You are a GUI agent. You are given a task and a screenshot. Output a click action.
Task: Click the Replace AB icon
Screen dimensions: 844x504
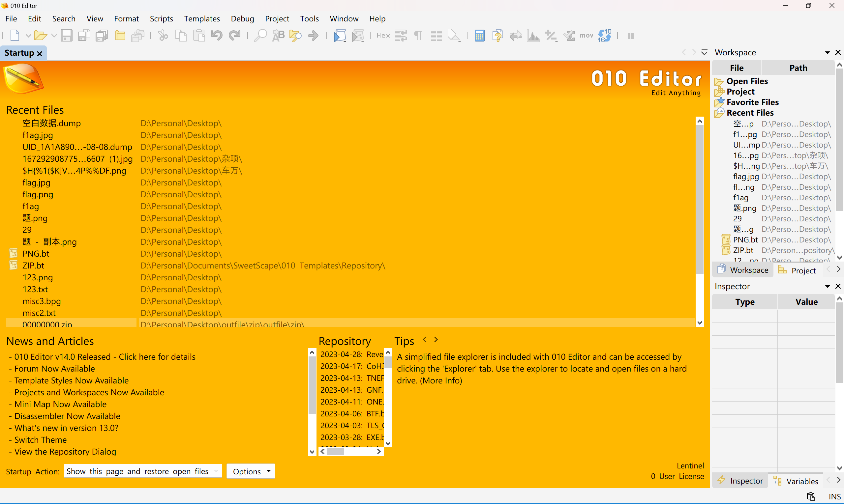[278, 35]
